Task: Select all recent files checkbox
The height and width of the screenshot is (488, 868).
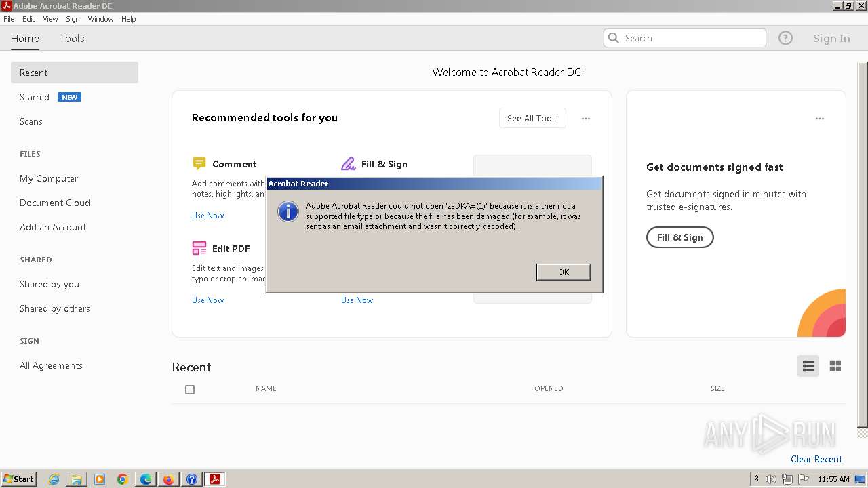Action: pos(190,390)
